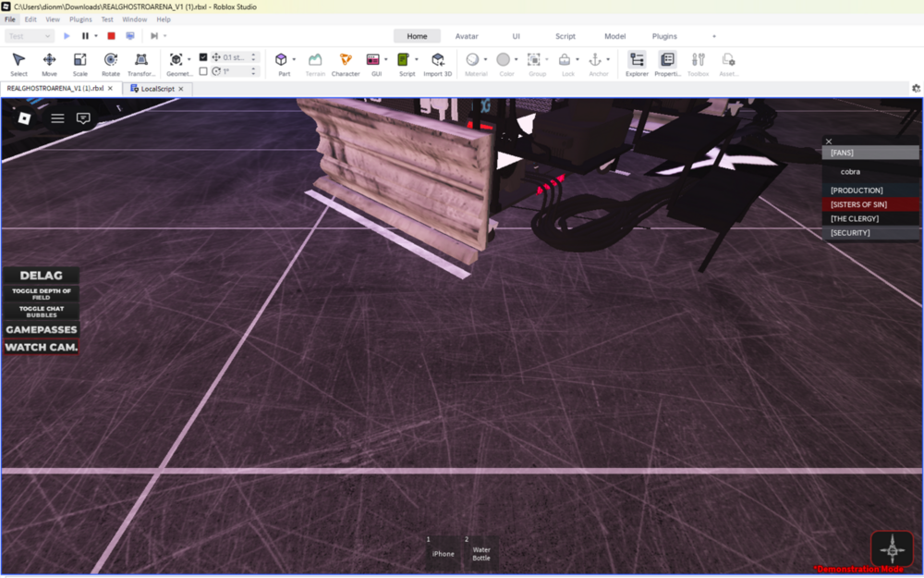Expand the Geometric mode dropdown arrow
This screenshot has width=924, height=578.
(189, 59)
